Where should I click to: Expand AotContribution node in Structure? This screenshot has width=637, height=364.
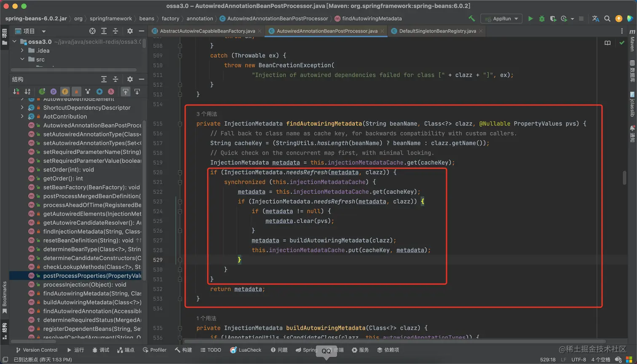click(22, 116)
